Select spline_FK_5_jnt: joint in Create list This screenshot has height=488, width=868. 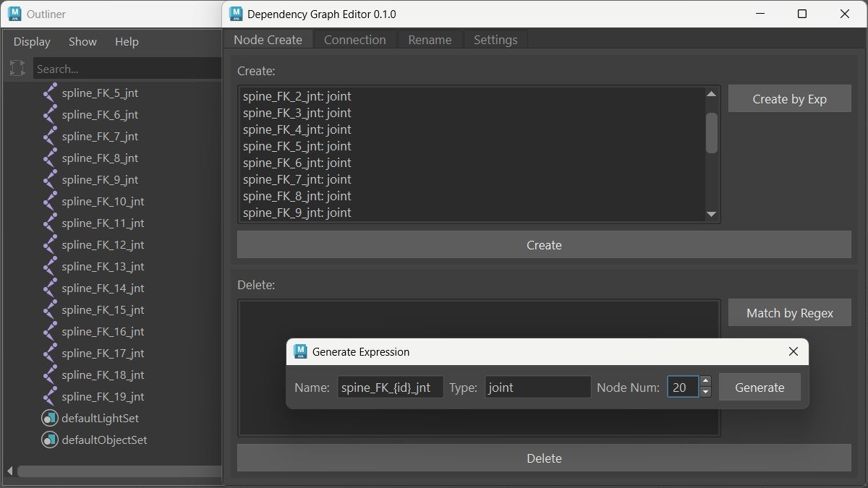click(x=297, y=146)
